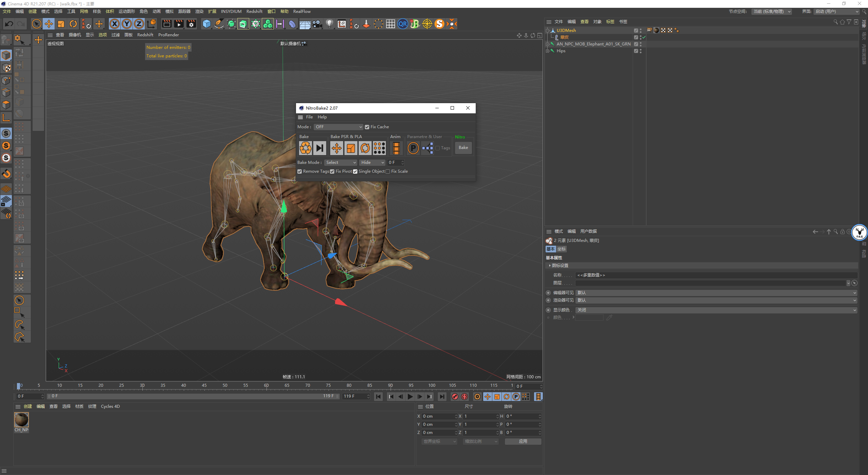This screenshot has height=475, width=868.
Task: Open Bake Mode Select dropdown
Action: [340, 163]
